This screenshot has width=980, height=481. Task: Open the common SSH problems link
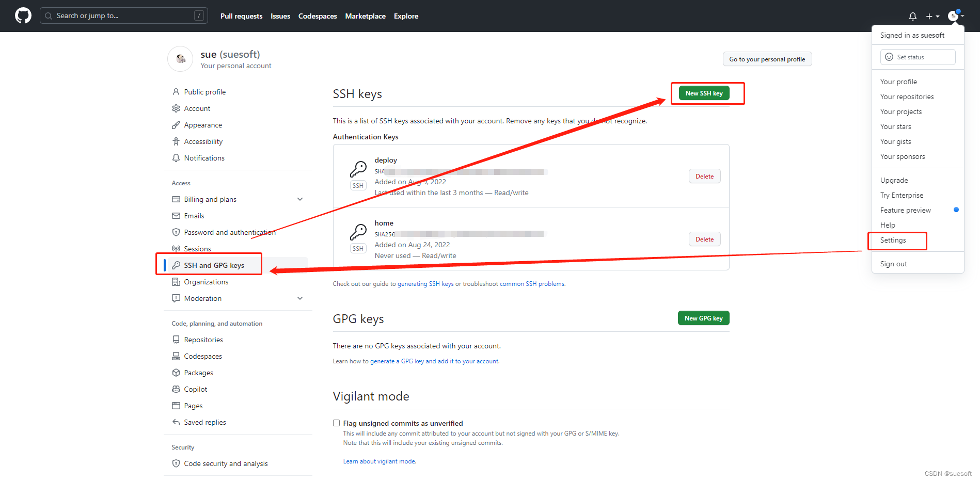click(532, 284)
